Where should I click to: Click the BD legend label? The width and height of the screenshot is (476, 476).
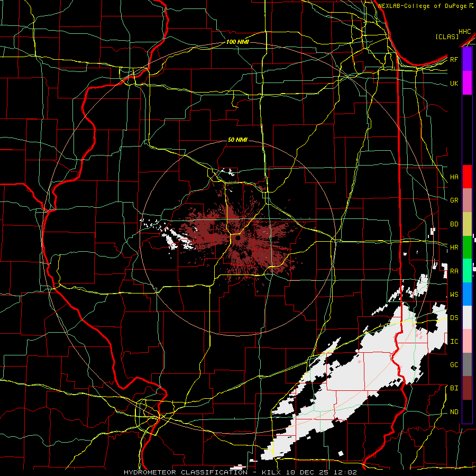point(454,224)
